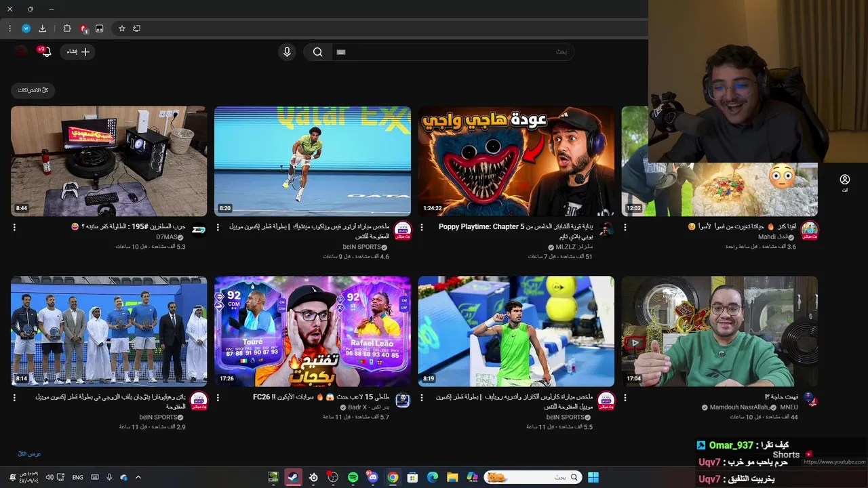Open Mahdi channel avatar

tap(809, 230)
